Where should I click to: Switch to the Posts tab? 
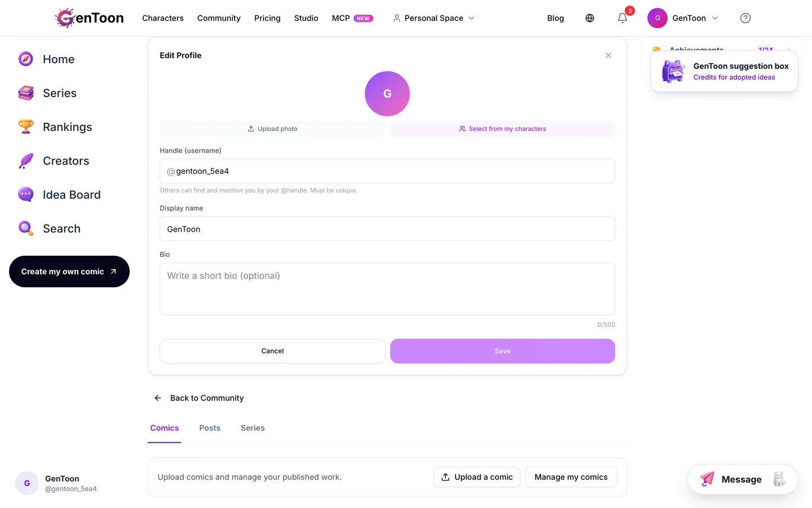tap(210, 428)
